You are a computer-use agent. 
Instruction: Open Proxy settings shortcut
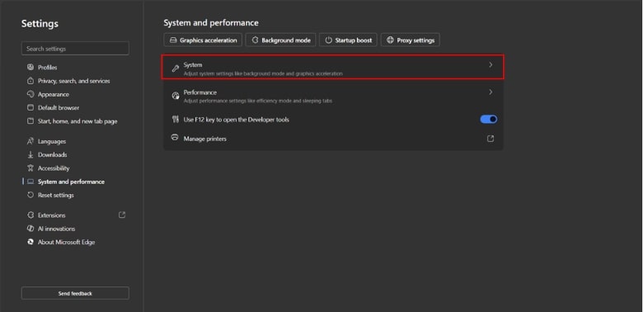tap(411, 40)
